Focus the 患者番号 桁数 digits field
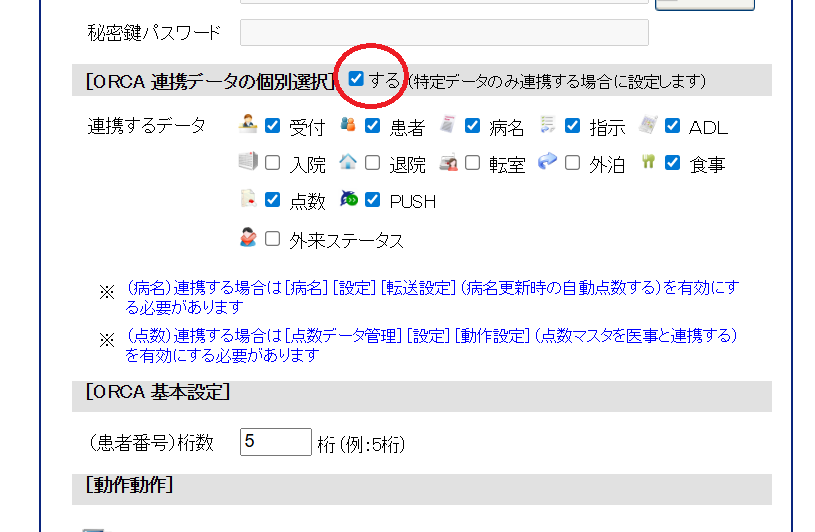This screenshot has width=815, height=532. [276, 442]
